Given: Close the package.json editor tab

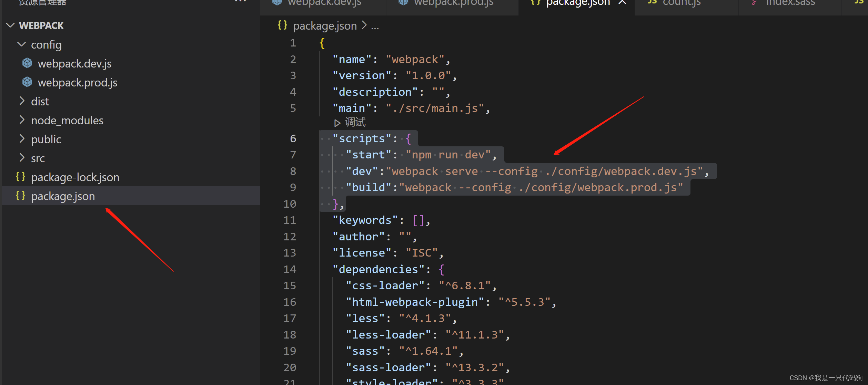Looking at the screenshot, I should [x=622, y=2].
